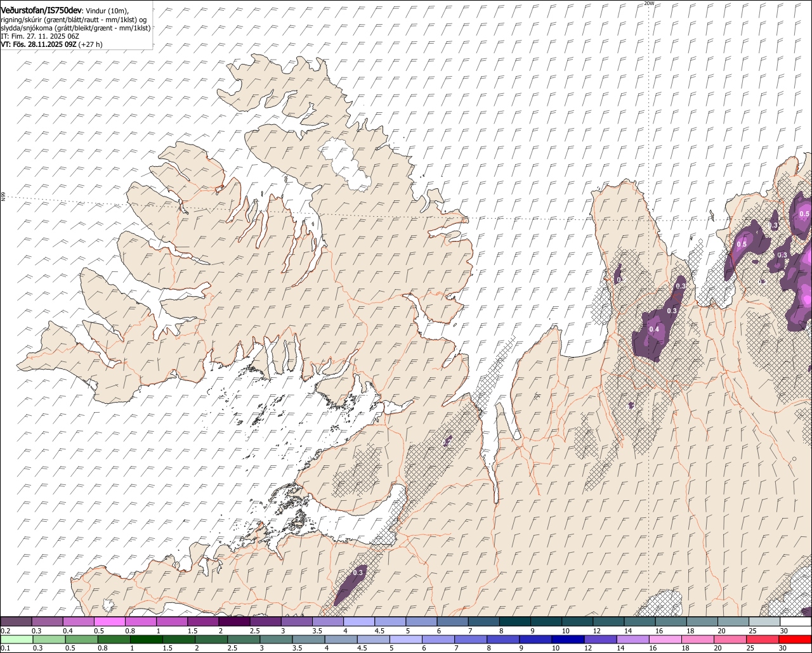This screenshot has height=653, width=812.
Task: Click the 20 label under the upper legend
Action: point(721,631)
